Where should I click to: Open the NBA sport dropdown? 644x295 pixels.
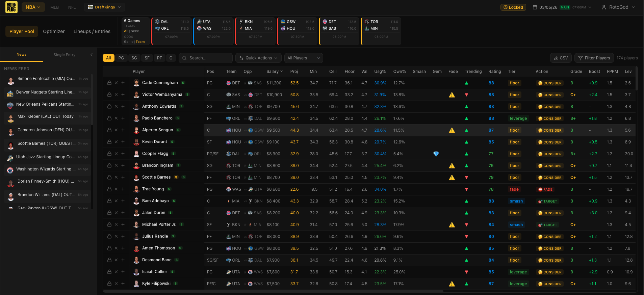[x=33, y=7]
